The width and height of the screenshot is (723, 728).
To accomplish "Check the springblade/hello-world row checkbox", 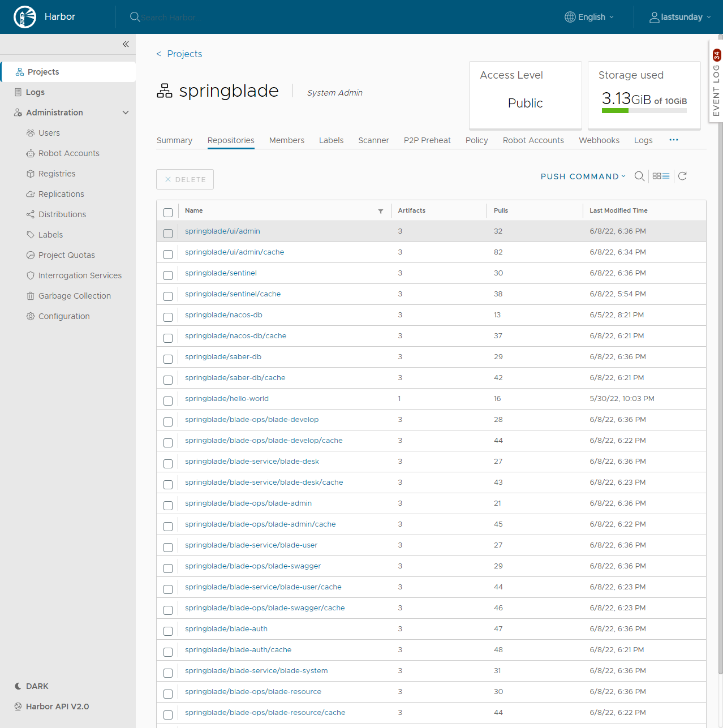I will click(x=168, y=401).
